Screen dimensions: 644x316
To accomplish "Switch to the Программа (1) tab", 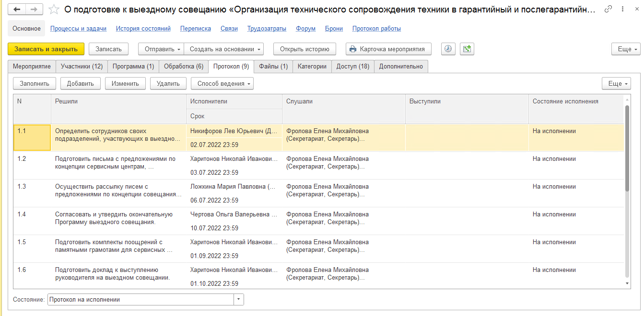I will (x=133, y=67).
